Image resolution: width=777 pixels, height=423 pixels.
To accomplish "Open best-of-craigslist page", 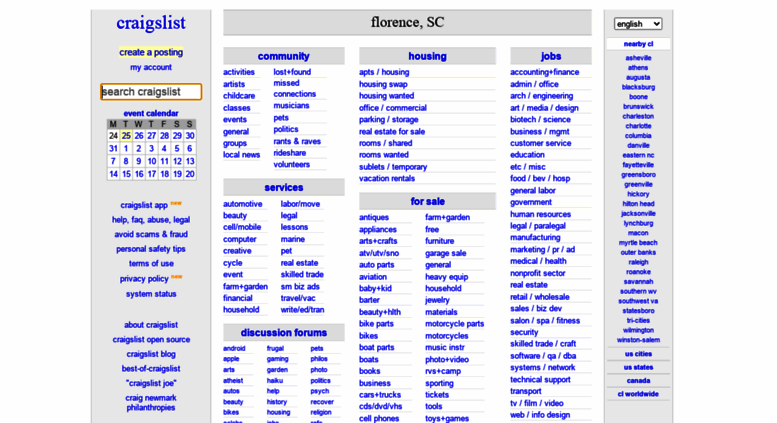I will (151, 369).
